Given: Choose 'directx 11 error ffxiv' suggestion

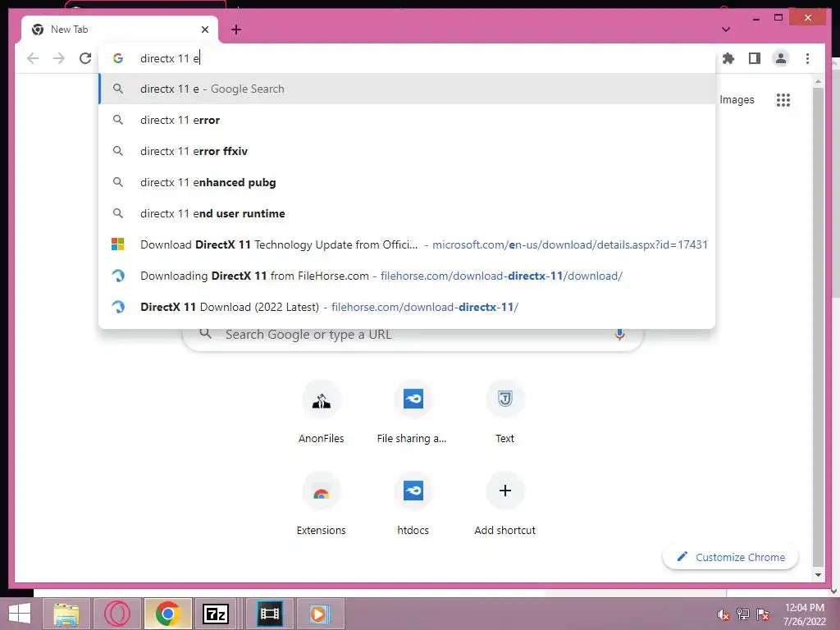Looking at the screenshot, I should 407,151.
